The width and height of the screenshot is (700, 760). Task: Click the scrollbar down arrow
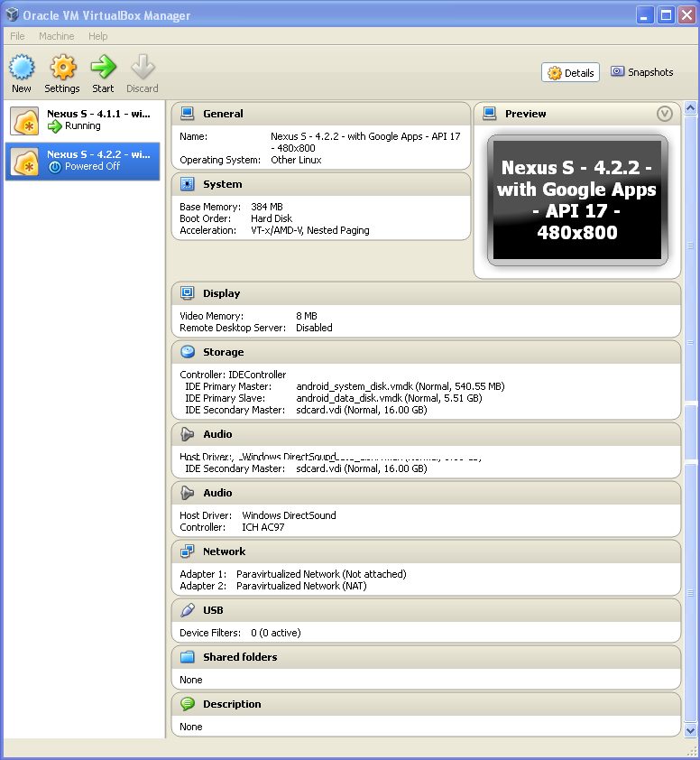tap(691, 730)
